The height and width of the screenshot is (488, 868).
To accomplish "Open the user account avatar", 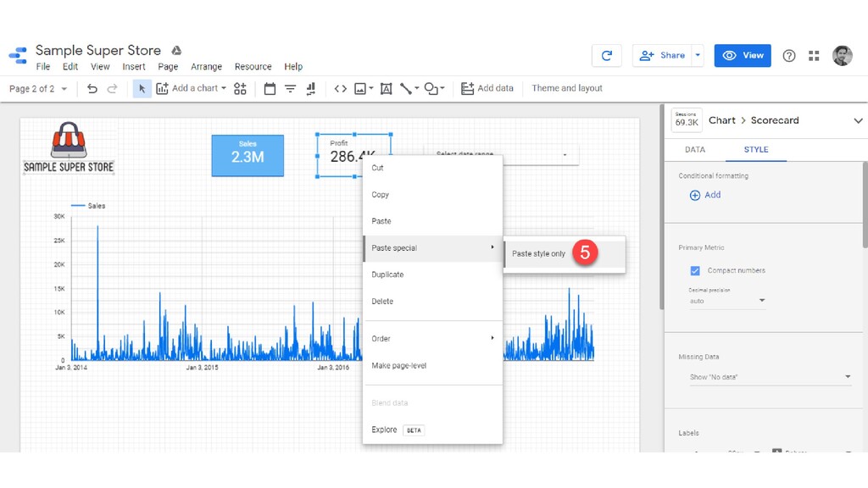I will tap(843, 55).
